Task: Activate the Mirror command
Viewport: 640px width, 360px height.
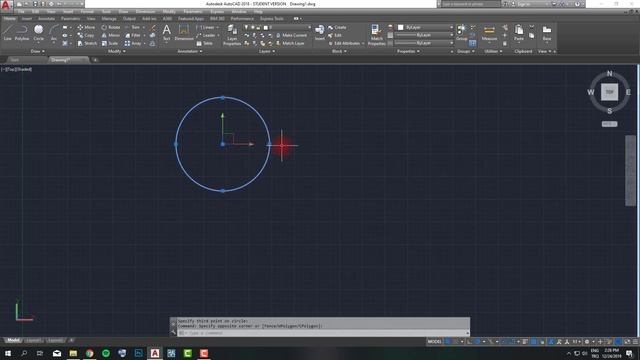Action: (x=111, y=36)
